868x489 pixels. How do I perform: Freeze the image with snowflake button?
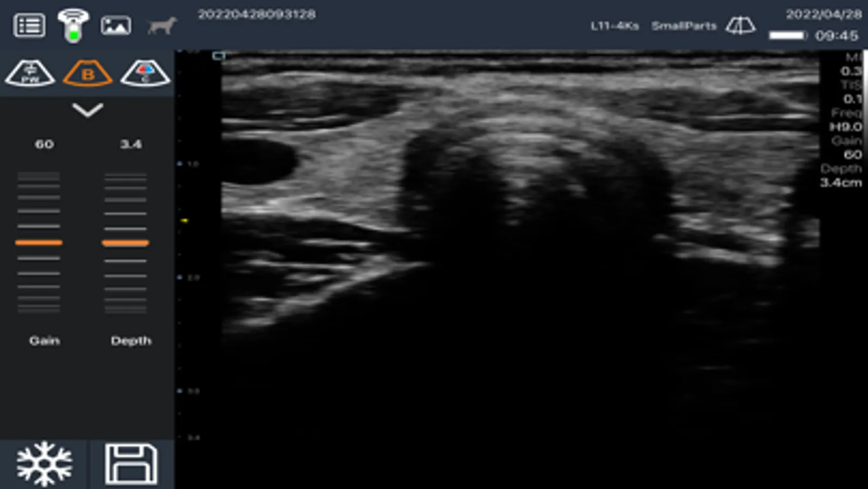pos(43,463)
